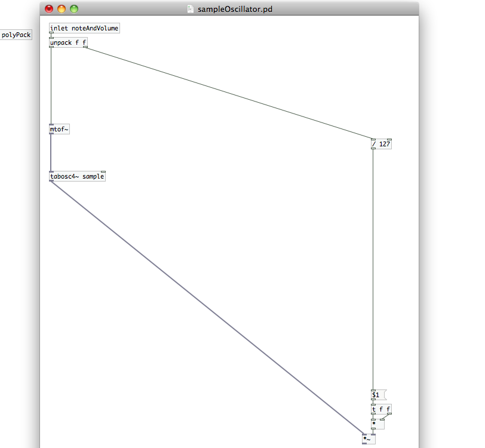485x448 pixels.
Task: Select the *~ signal multiply object
Action: coord(368,439)
